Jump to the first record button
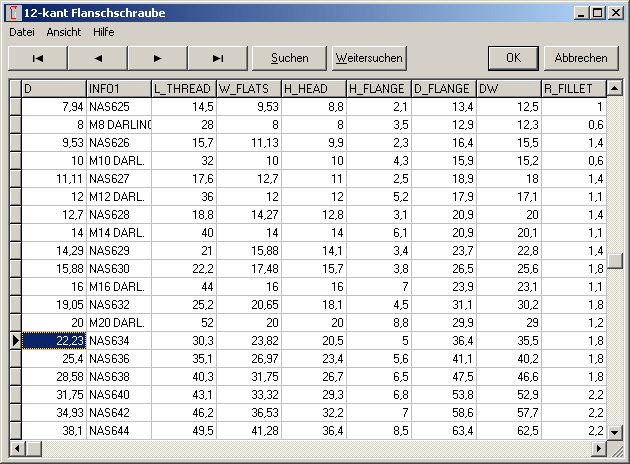Screen dimensions: 630x464 pyautogui.click(x=38, y=58)
